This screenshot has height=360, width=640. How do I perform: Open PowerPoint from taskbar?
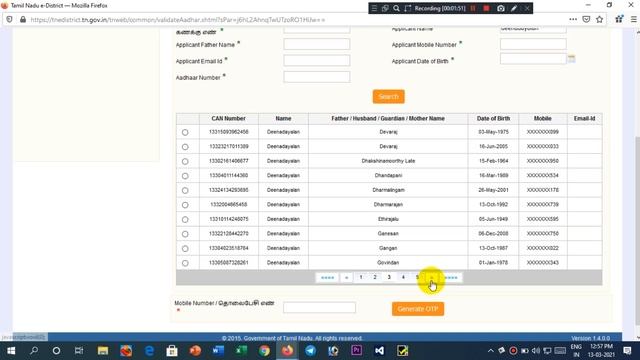[x=195, y=351]
